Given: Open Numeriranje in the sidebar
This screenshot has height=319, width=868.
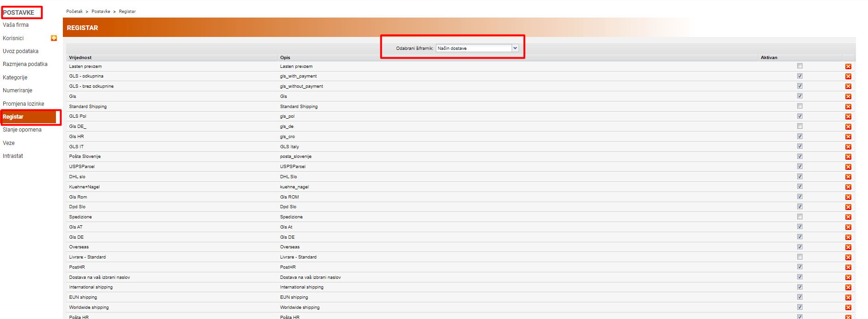Looking at the screenshot, I should (x=18, y=90).
